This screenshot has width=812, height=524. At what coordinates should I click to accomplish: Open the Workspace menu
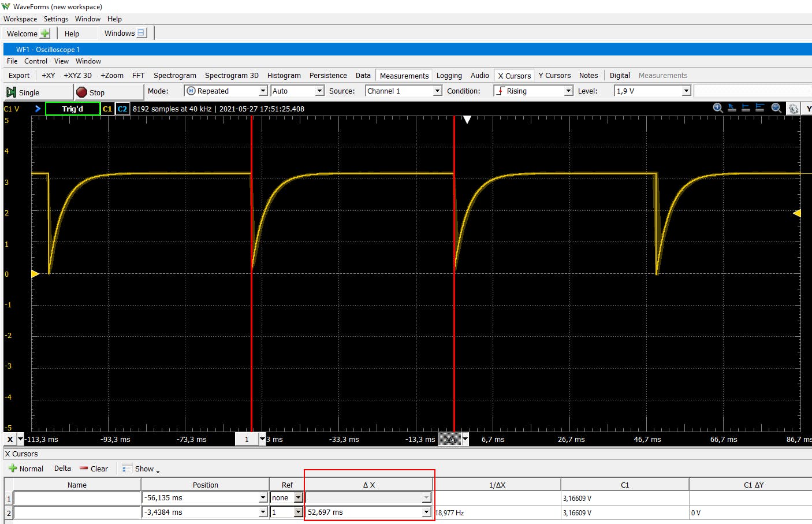20,19
